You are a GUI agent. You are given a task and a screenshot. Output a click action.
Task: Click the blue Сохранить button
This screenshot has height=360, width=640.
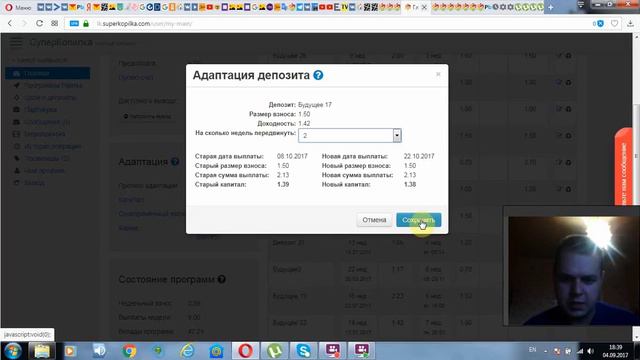[418, 220]
